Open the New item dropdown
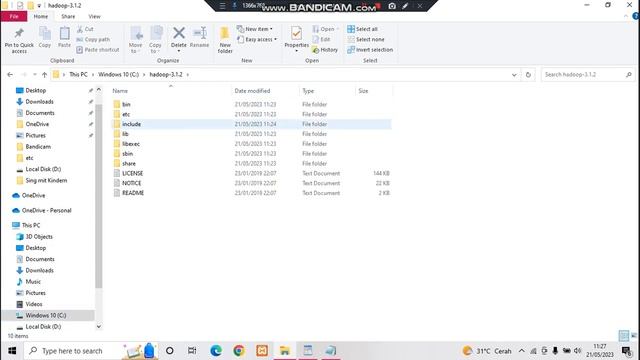The height and width of the screenshot is (360, 640). (x=255, y=29)
